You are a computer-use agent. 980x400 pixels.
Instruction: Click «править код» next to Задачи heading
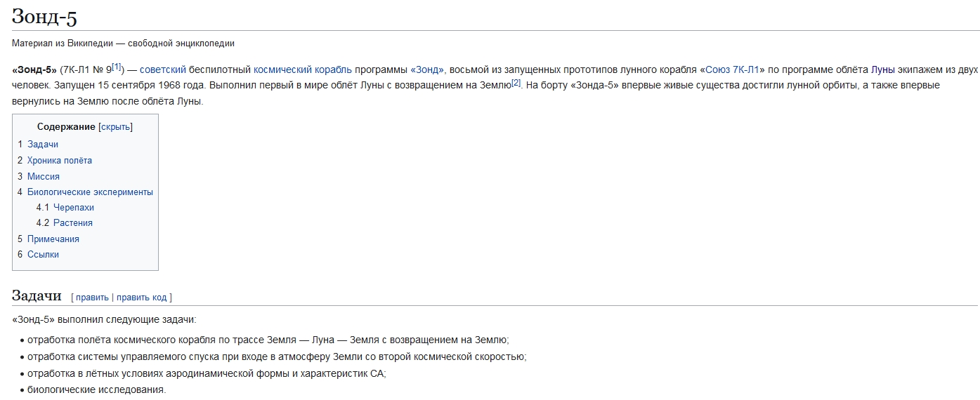coord(142,298)
